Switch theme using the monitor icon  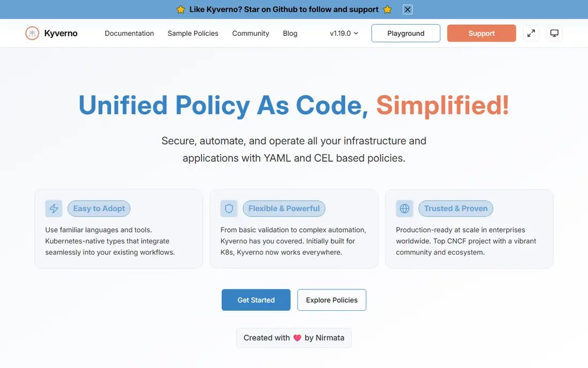pos(554,33)
